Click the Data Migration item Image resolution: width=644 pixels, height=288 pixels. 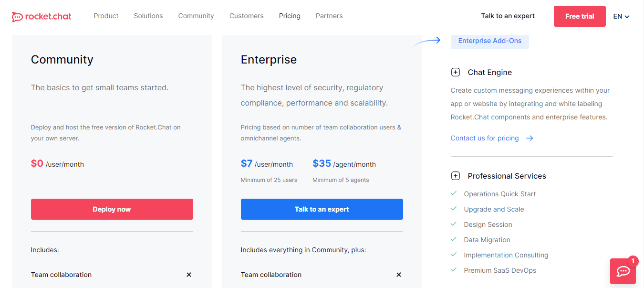coord(487,240)
